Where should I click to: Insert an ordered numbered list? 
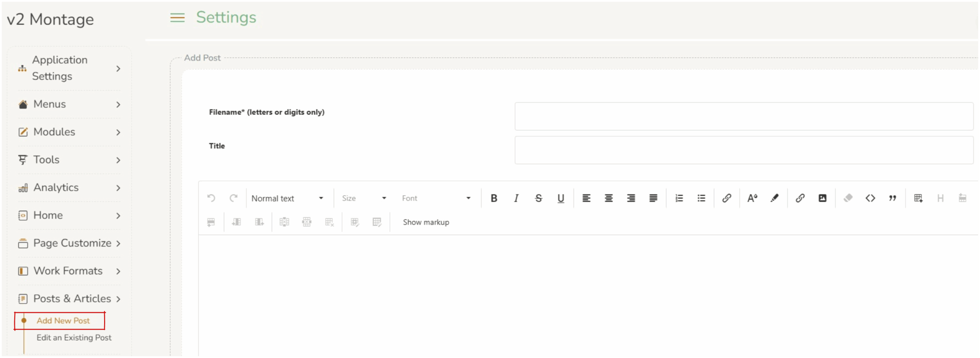pyautogui.click(x=679, y=198)
